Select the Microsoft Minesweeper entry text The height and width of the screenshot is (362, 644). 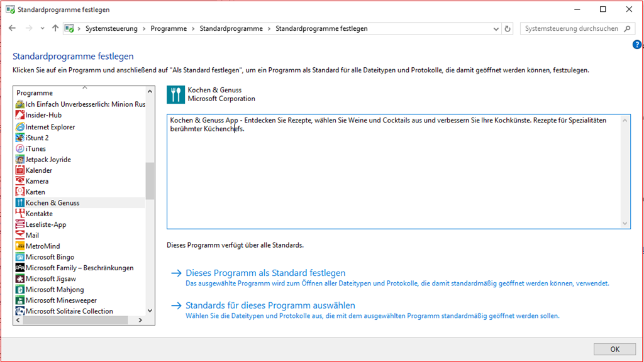point(61,300)
